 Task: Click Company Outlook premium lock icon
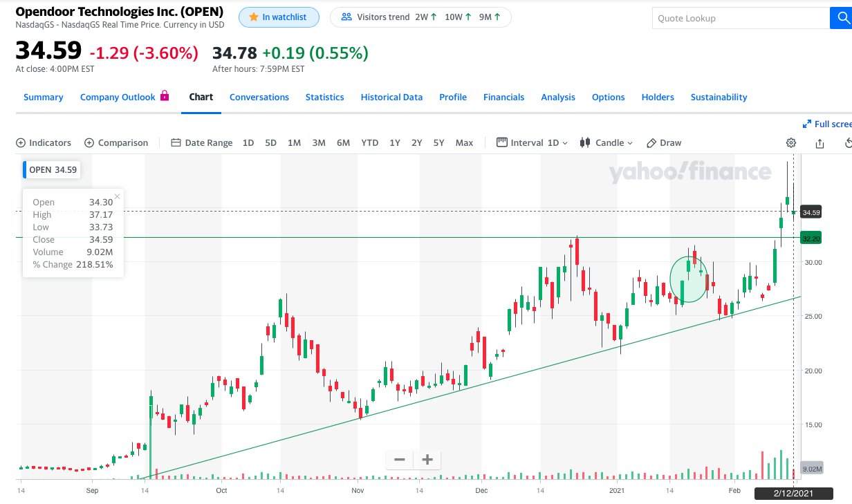point(165,96)
